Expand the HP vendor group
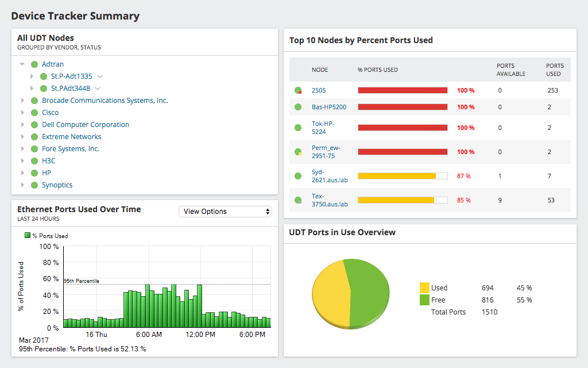 coord(24,172)
